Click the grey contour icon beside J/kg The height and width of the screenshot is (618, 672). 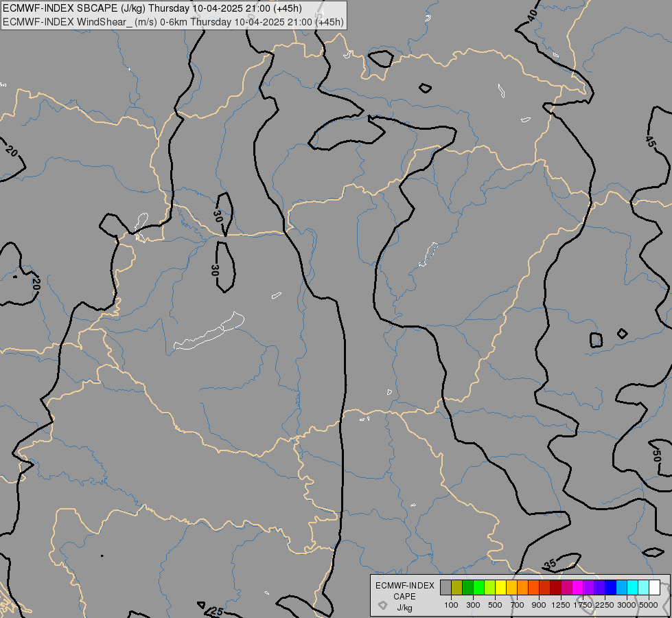pyautogui.click(x=383, y=605)
